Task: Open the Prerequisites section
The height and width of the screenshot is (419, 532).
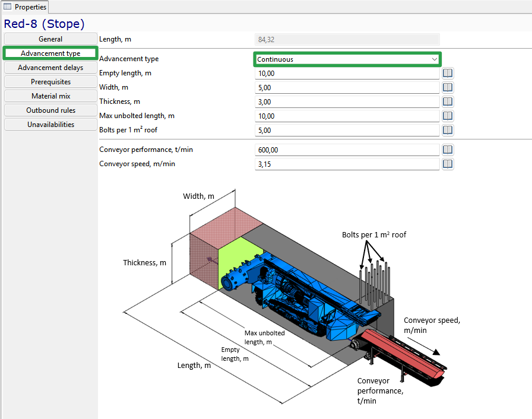Action: pyautogui.click(x=50, y=82)
